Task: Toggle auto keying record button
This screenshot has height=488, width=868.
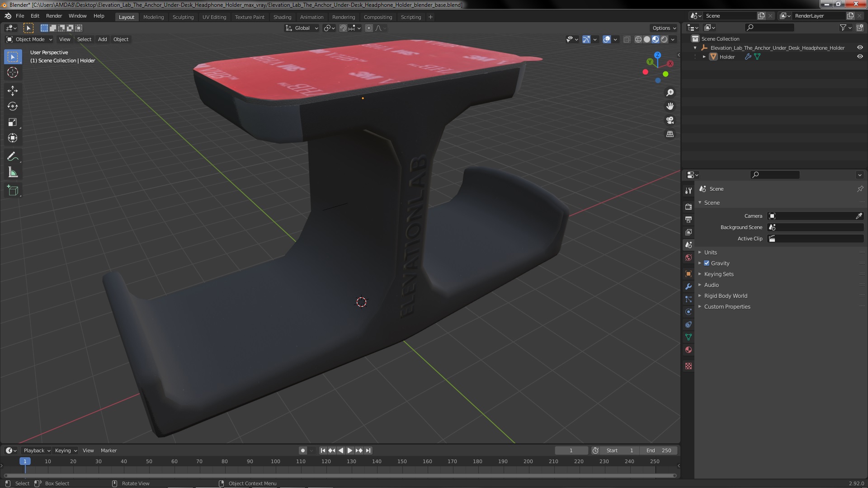Action: point(302,450)
